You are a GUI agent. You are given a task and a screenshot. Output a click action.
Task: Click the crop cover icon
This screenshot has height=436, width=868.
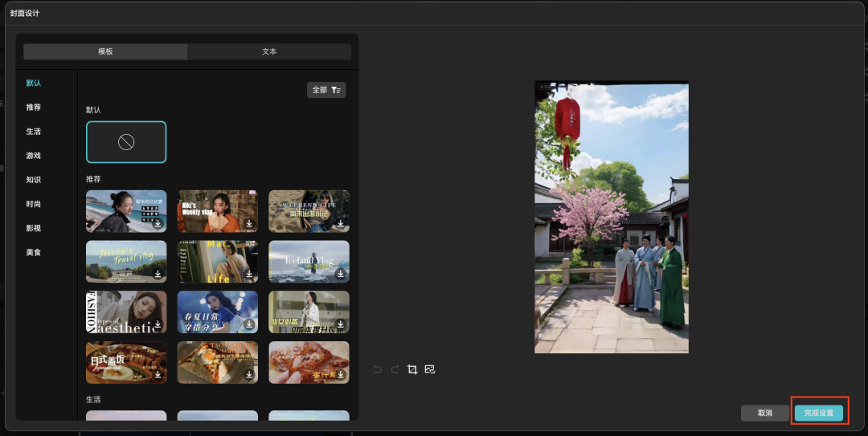[412, 369]
